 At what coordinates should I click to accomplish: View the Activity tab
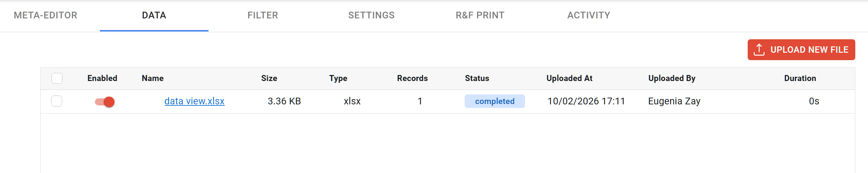(x=589, y=15)
